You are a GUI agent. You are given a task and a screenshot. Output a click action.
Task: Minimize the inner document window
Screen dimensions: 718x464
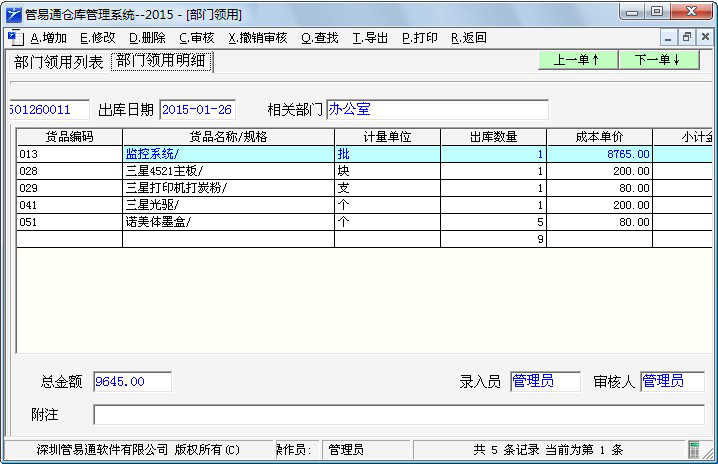click(x=669, y=37)
